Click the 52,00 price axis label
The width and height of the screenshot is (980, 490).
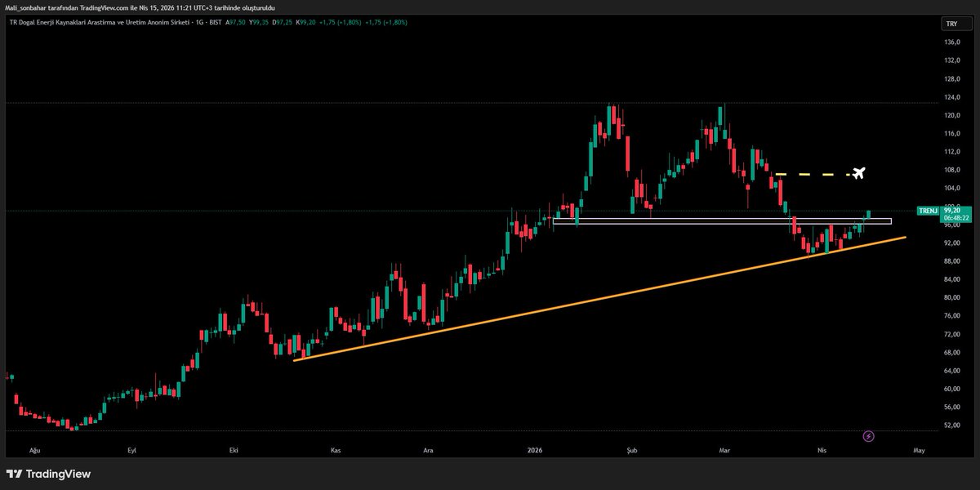click(x=951, y=425)
